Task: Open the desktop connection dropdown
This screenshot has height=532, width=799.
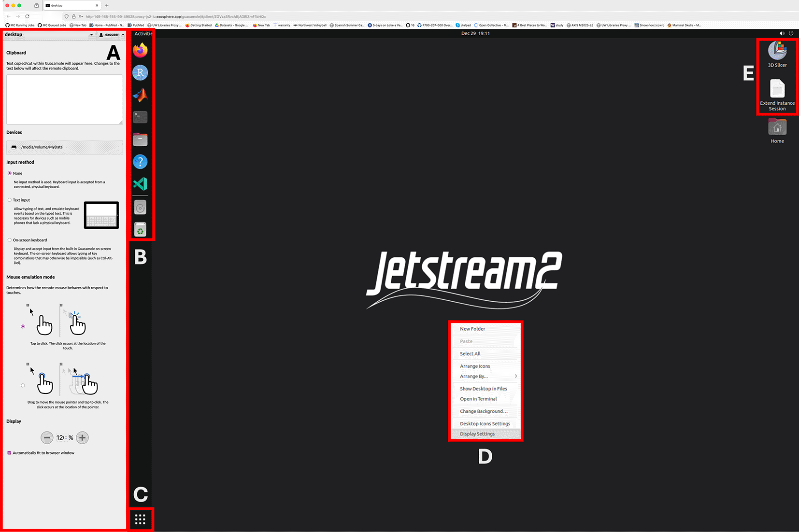Action: 48,35
